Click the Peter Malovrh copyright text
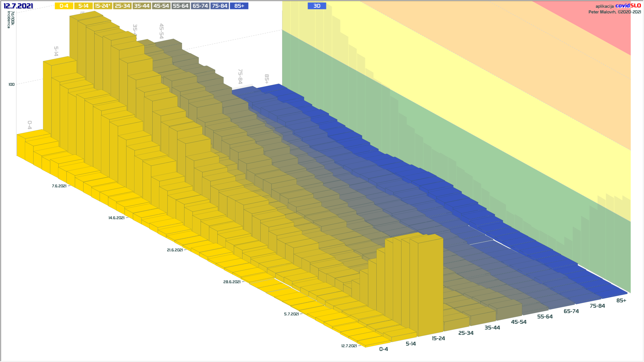 [614, 12]
